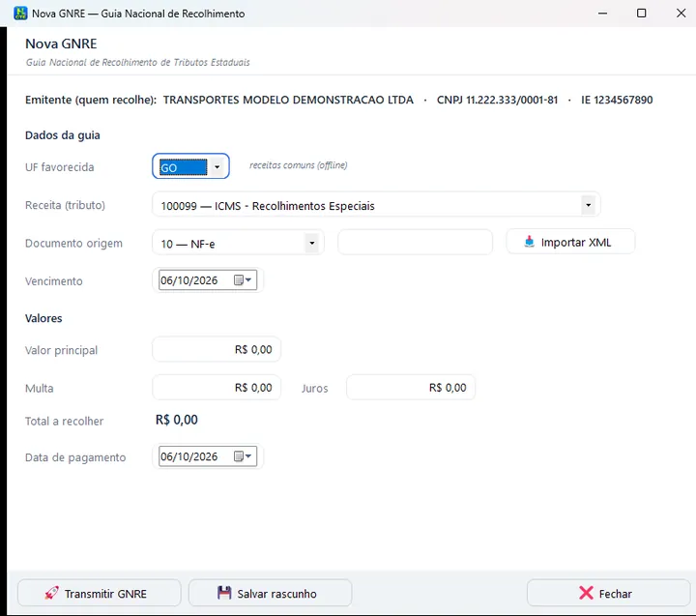Minimize the Nova GNRE window
The height and width of the screenshot is (616, 696).
point(602,14)
